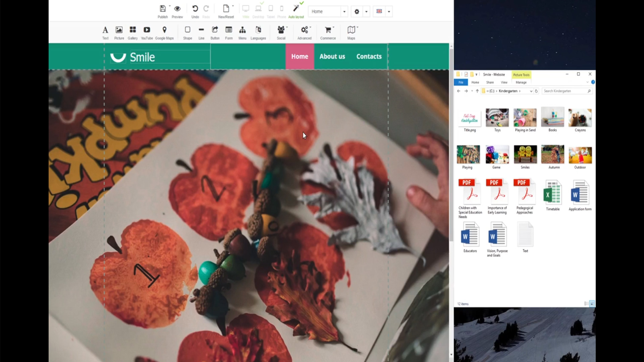Click the New/Reset page icon
This screenshot has height=362, width=644.
[x=226, y=9]
